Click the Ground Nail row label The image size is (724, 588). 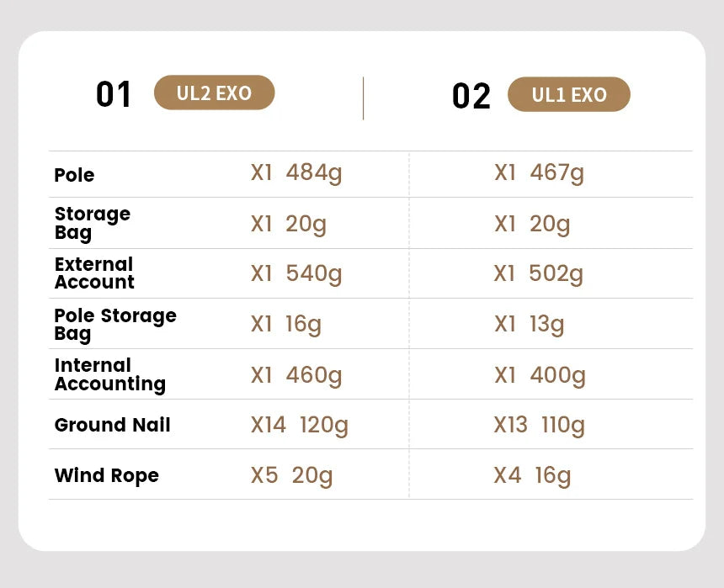click(113, 425)
